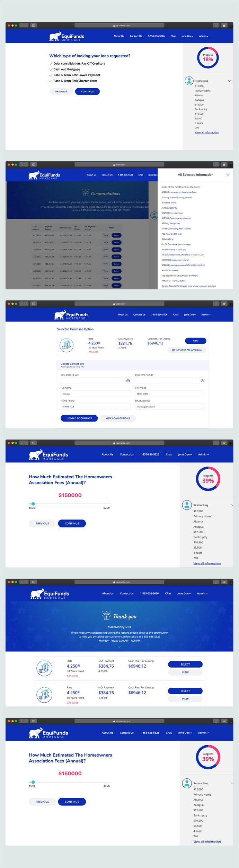239x868 pixels.
Task: Check Debt consolidation: Pay Off Creditors option
Action: pyautogui.click(x=77, y=64)
